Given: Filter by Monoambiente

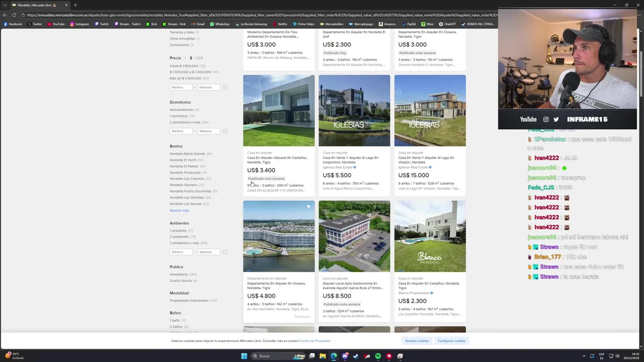Looking at the screenshot, I should [x=181, y=110].
